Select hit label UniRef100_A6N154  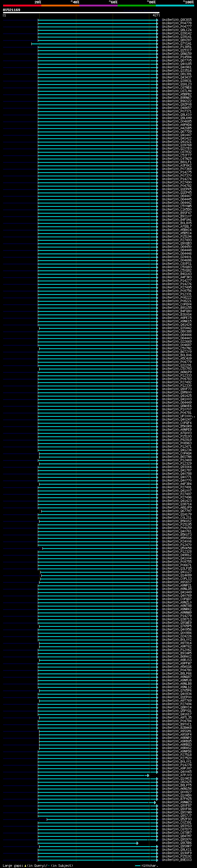point(177,789)
